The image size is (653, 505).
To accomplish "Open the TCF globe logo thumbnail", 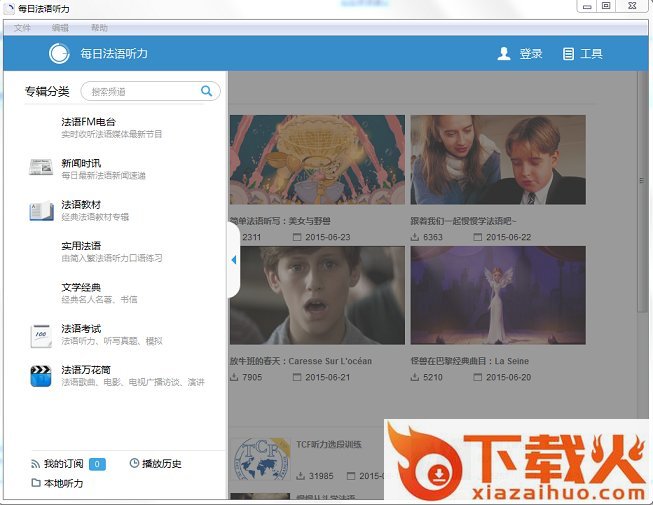I will tap(261, 459).
